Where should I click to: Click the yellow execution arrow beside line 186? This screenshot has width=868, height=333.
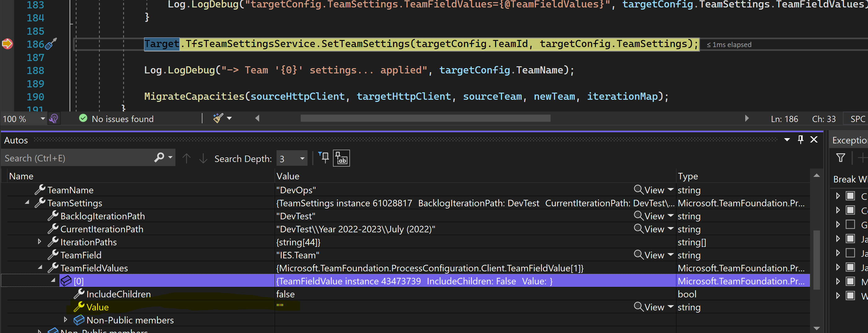[7, 44]
